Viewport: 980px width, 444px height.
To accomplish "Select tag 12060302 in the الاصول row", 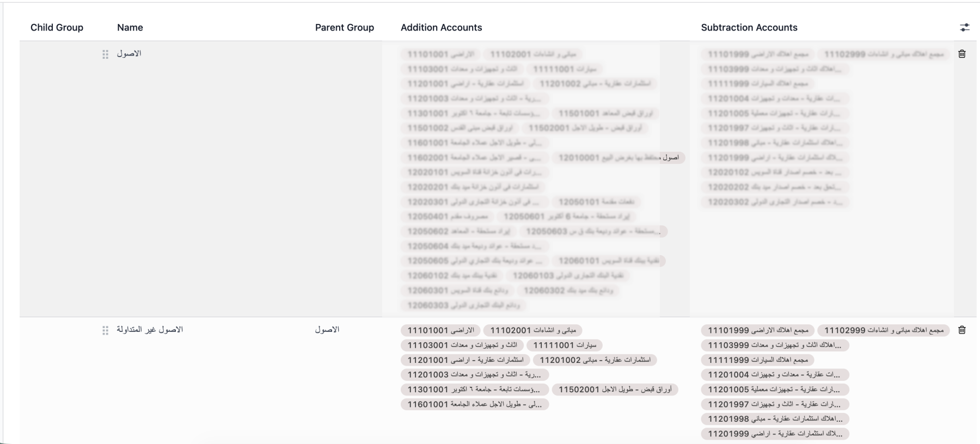I will pyautogui.click(x=568, y=290).
